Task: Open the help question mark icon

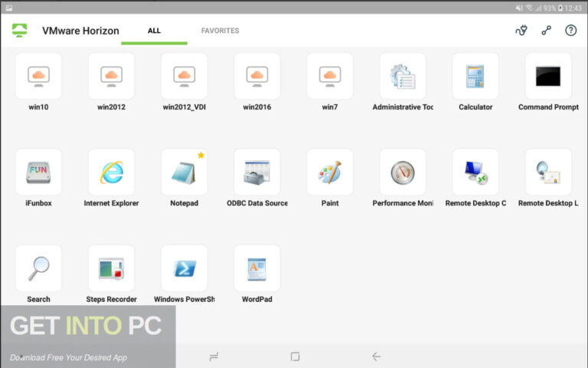Action: [570, 31]
